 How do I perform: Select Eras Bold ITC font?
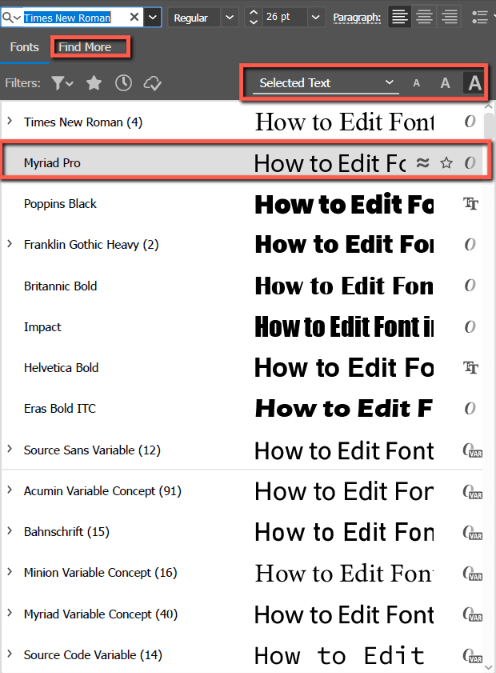tap(60, 408)
